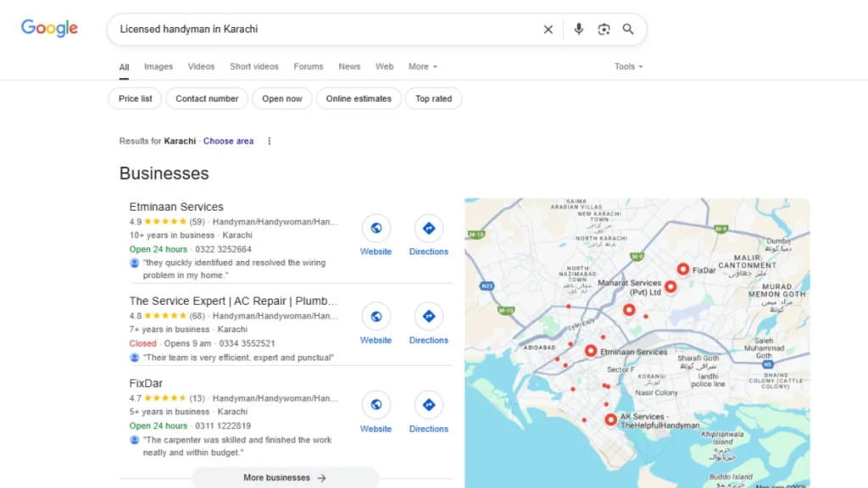Switch to the Videos tab
Image resolution: width=868 pixels, height=488 pixels.
[201, 66]
